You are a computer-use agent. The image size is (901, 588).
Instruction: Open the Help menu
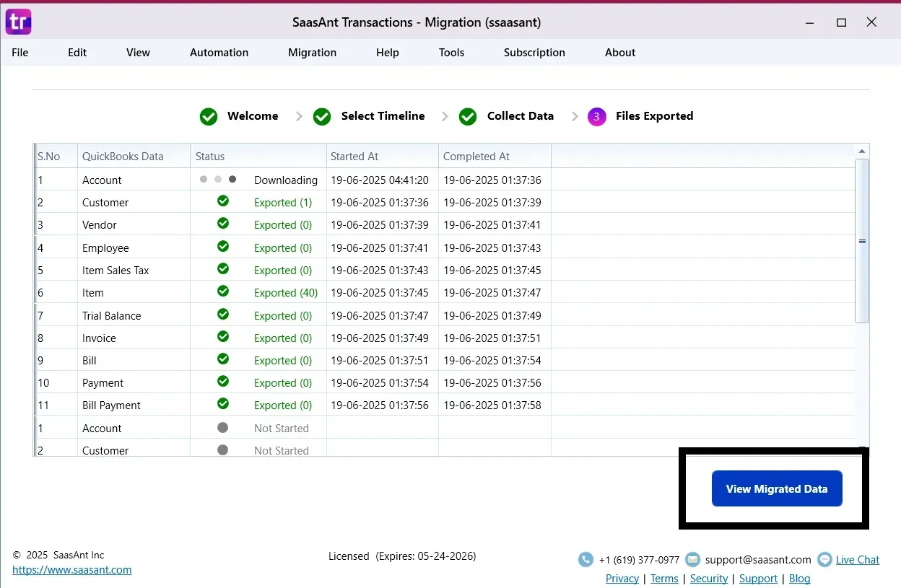coord(388,53)
